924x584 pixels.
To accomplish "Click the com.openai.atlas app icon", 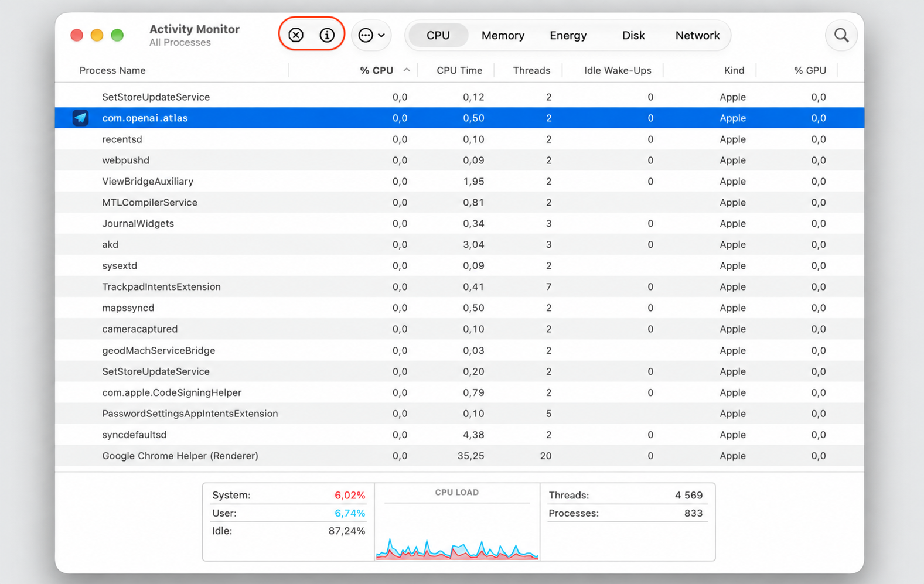I will 81,118.
